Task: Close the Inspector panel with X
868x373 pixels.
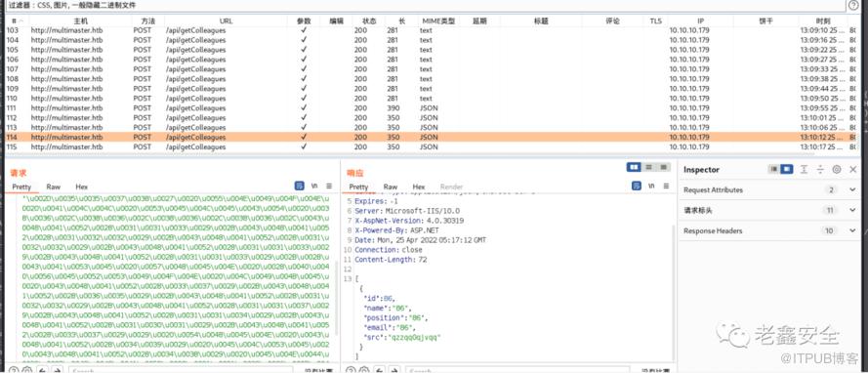Action: (x=852, y=169)
